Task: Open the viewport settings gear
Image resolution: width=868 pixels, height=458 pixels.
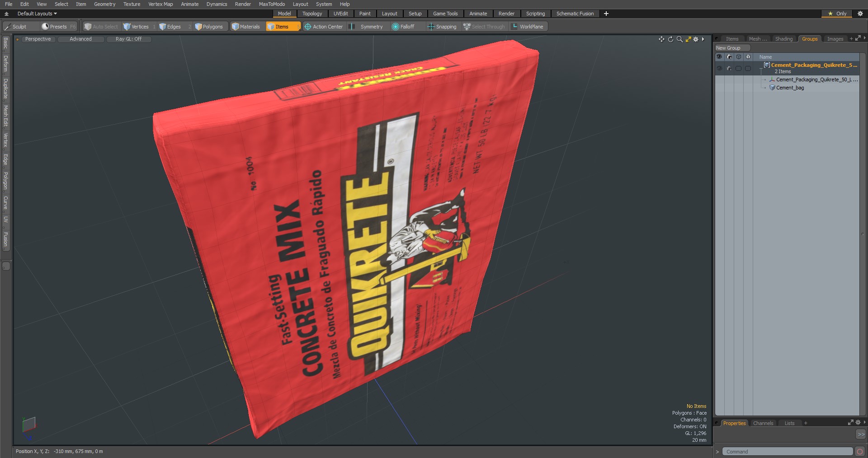Action: click(x=696, y=39)
